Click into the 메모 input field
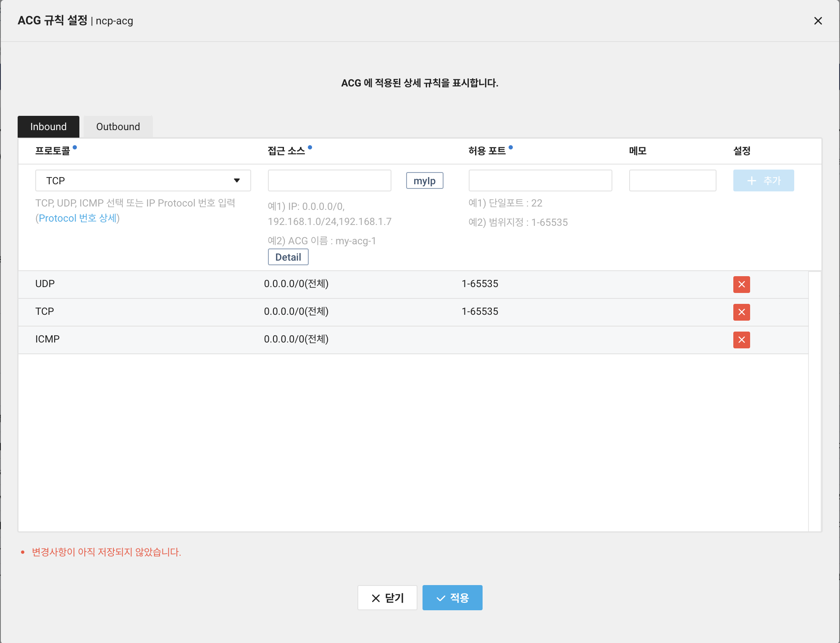This screenshot has width=840, height=643. point(672,180)
